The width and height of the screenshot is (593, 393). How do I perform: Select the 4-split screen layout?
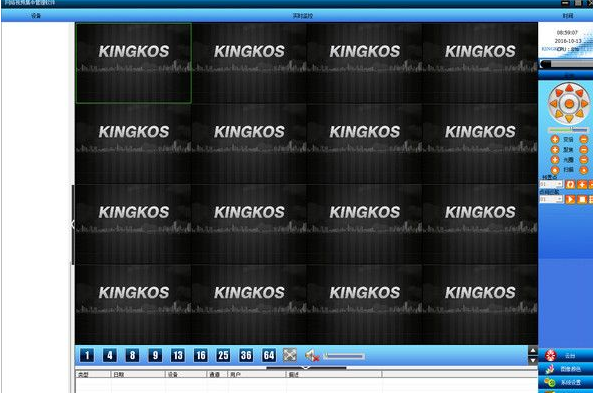[x=110, y=355]
